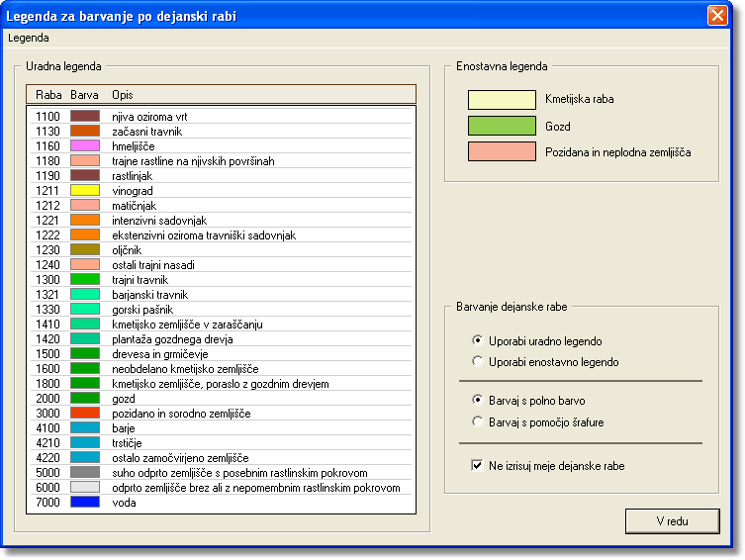The height and width of the screenshot is (560, 745).
Task: Choose Barvaj s polno barvo option
Action: pyautogui.click(x=479, y=401)
